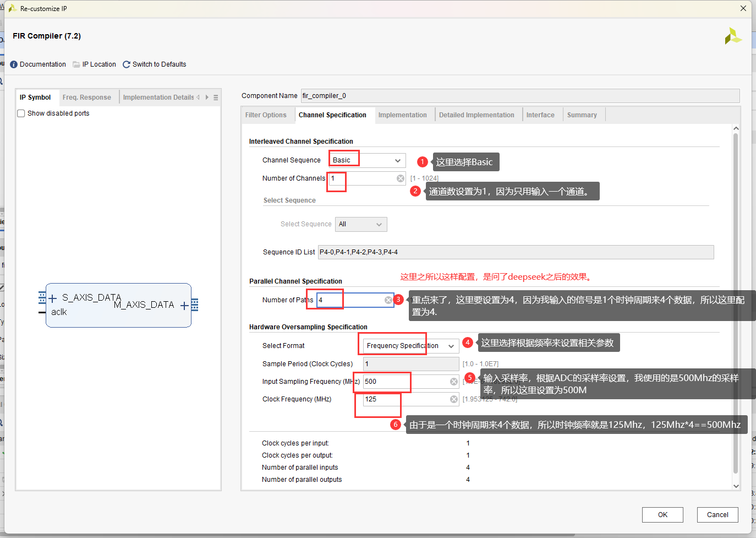This screenshot has width=756, height=538.
Task: Switch to the IP Symbol tab
Action: click(35, 97)
